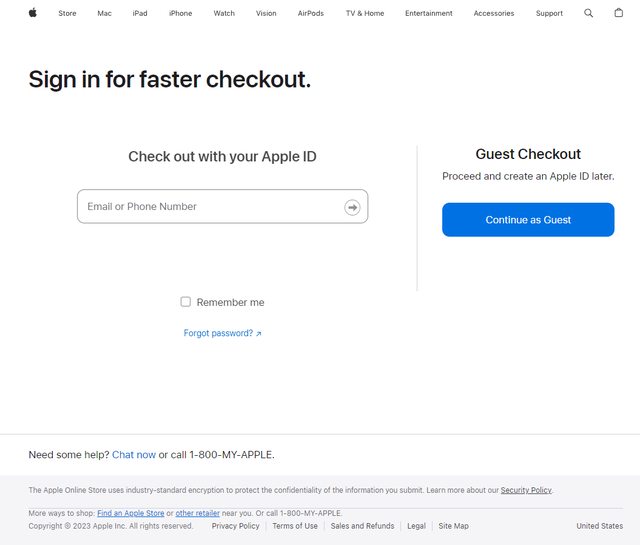This screenshot has height=545, width=640.
Task: Click the Find an Apple Store link
Action: pos(130,513)
